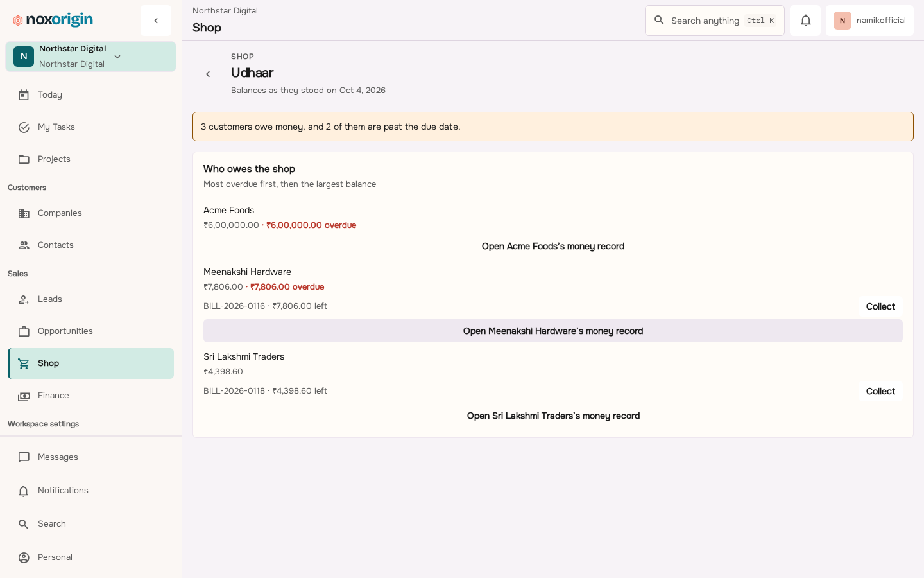Image resolution: width=924 pixels, height=578 pixels.
Task: Collect payment for BILL-2026-0118
Action: 880,391
